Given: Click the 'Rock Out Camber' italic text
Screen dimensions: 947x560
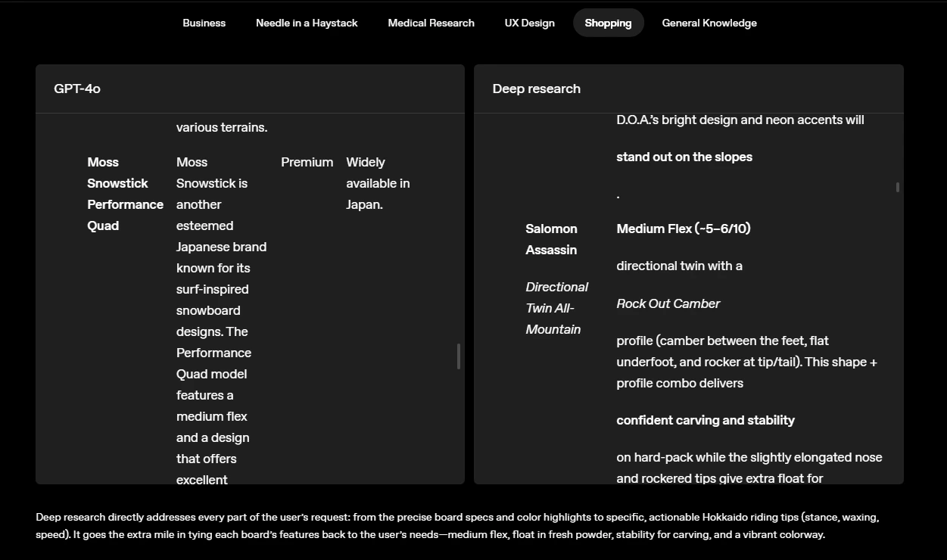Looking at the screenshot, I should [x=668, y=303].
